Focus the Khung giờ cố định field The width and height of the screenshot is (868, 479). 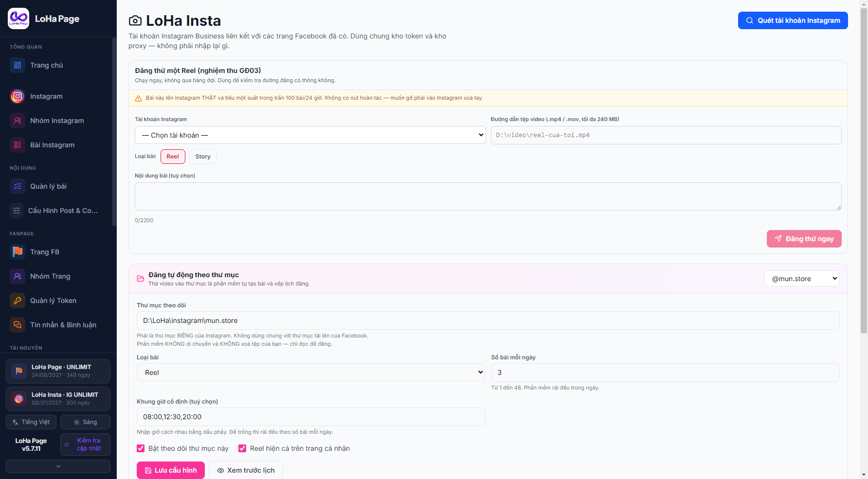click(x=311, y=417)
